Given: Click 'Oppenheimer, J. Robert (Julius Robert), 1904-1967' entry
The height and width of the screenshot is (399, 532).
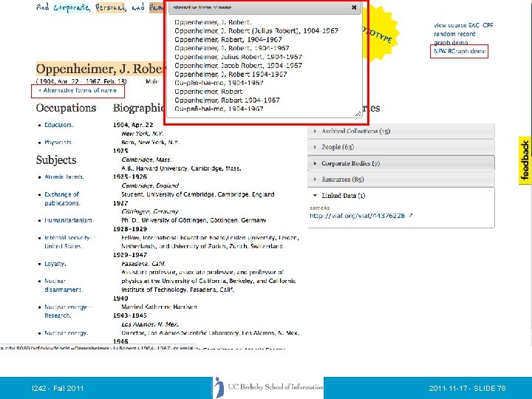Looking at the screenshot, I should pos(256,31).
